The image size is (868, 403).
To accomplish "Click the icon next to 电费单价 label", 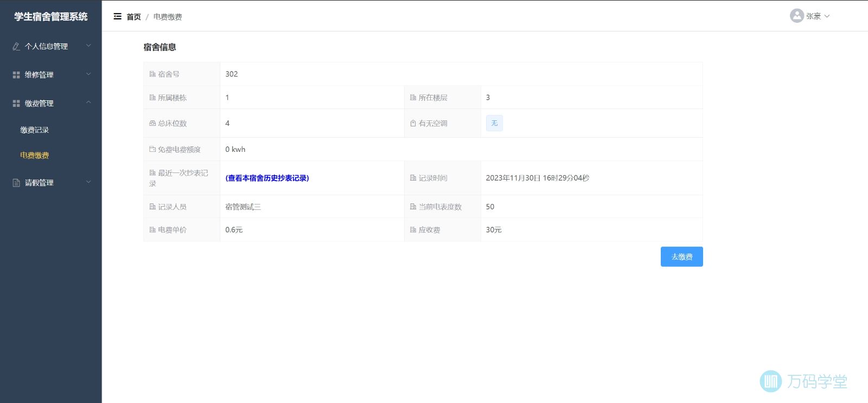I will tap(152, 230).
